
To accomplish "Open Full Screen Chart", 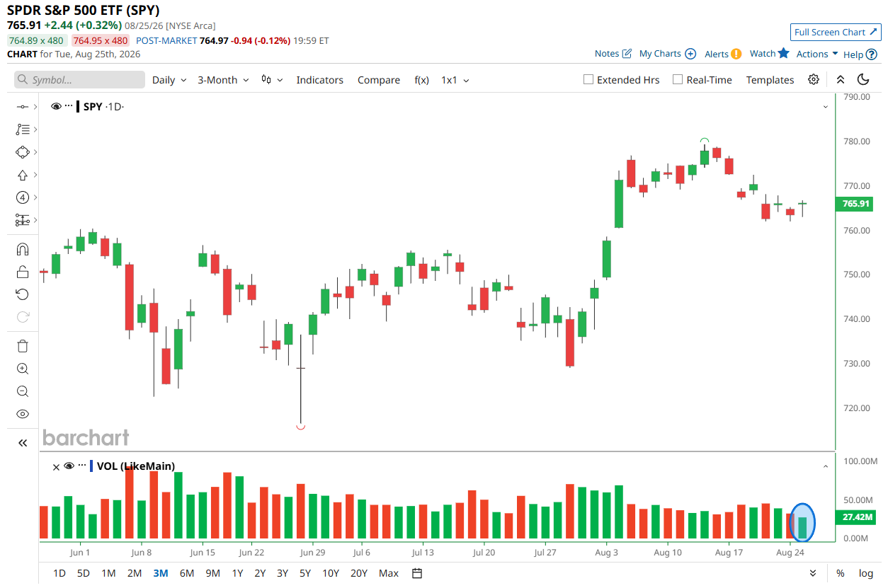I will 836,32.
